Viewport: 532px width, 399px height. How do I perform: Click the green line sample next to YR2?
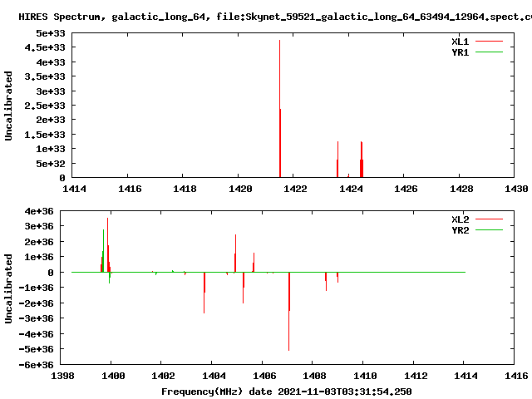[x=489, y=230]
